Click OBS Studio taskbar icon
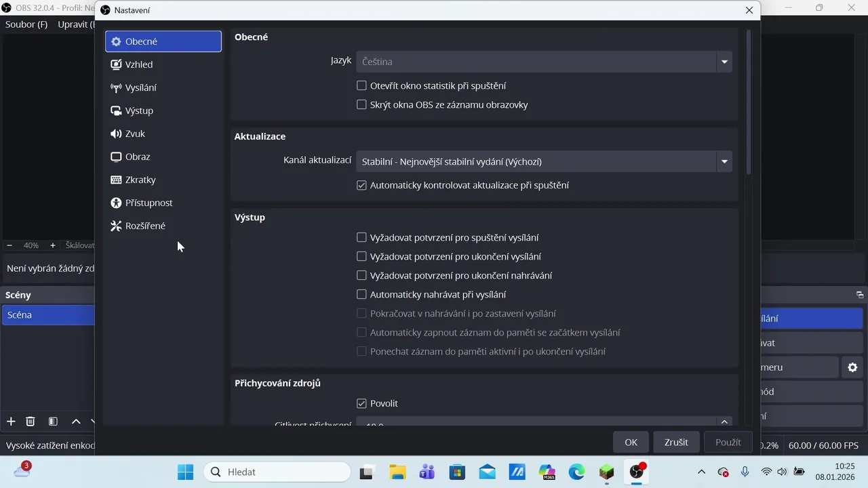 point(636,472)
